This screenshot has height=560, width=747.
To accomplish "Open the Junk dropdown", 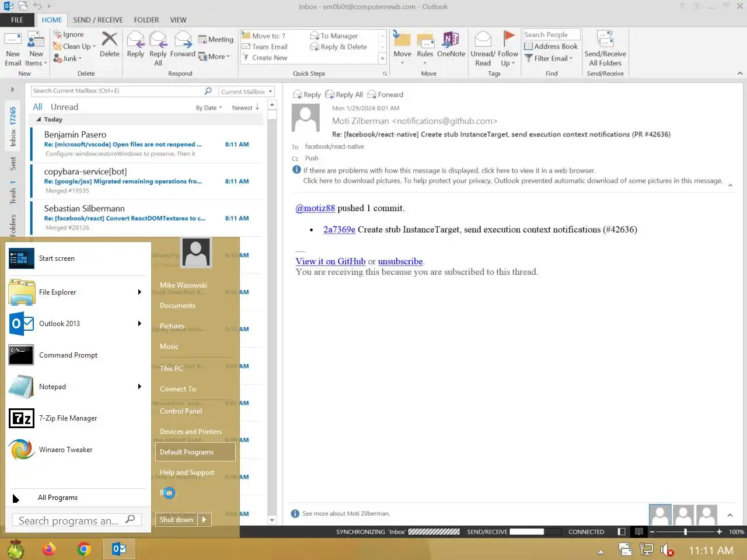I will pos(68,58).
